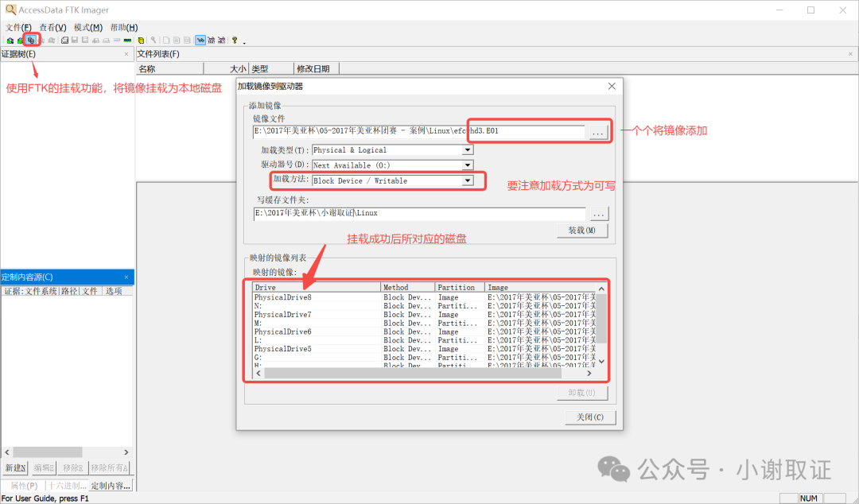This screenshot has height=504, width=859.
Task: Browse for the image file with the ... button
Action: (x=597, y=132)
